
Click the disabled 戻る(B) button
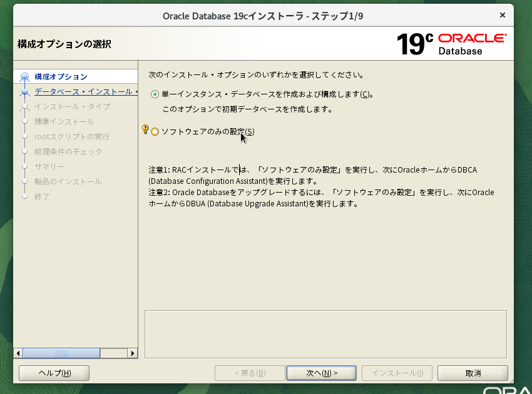(250, 373)
